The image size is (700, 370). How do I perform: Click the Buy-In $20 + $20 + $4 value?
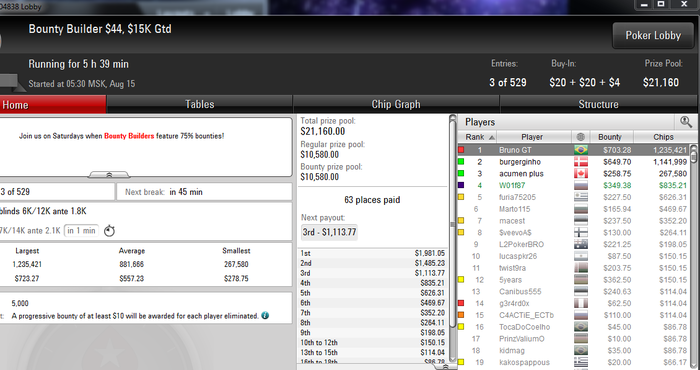(x=584, y=83)
